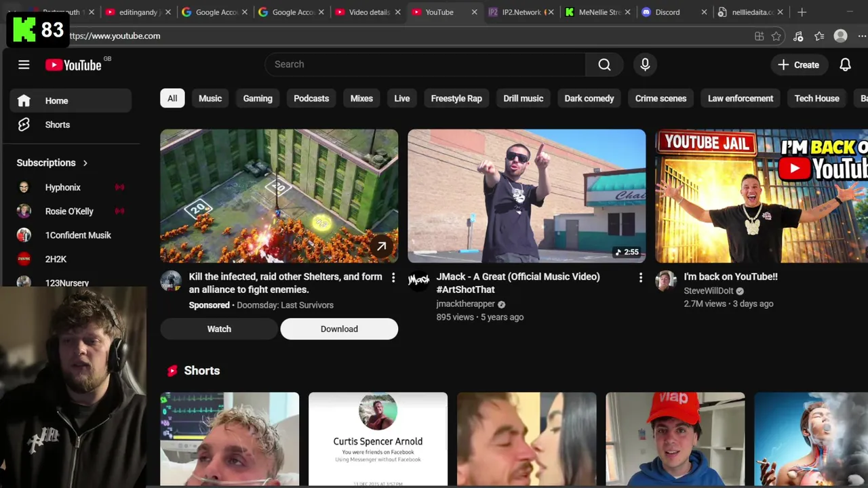Viewport: 868px width, 488px height.
Task: Switch to editingandy browser tab
Action: [138, 12]
